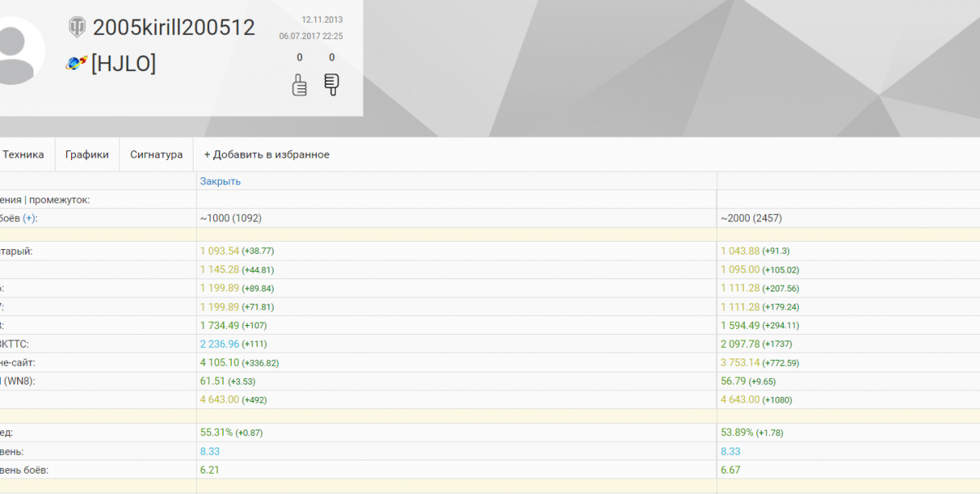
Task: Open the Техника tab
Action: click(24, 154)
